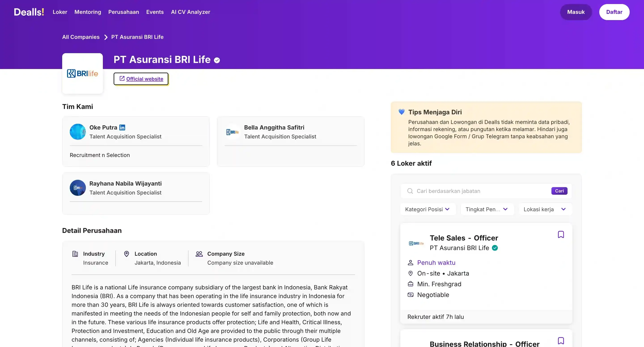The image size is (644, 347).
Task: Open Oke Putra's LinkedIn icon
Action: [122, 128]
